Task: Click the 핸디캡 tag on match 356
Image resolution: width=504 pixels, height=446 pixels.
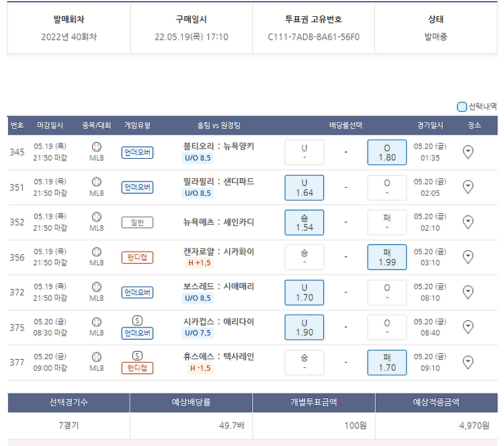Action: [137, 258]
